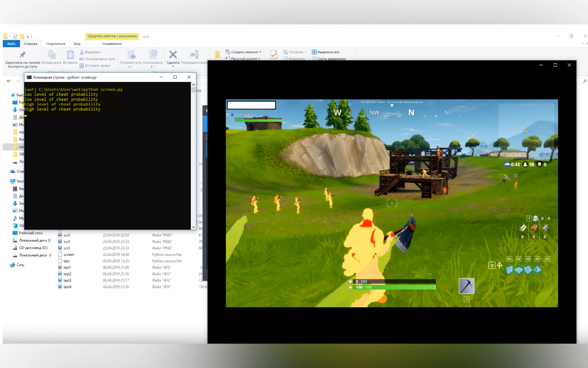Click Command Prompt scrollbar up arrow
The image size is (588, 368).
(x=194, y=85)
